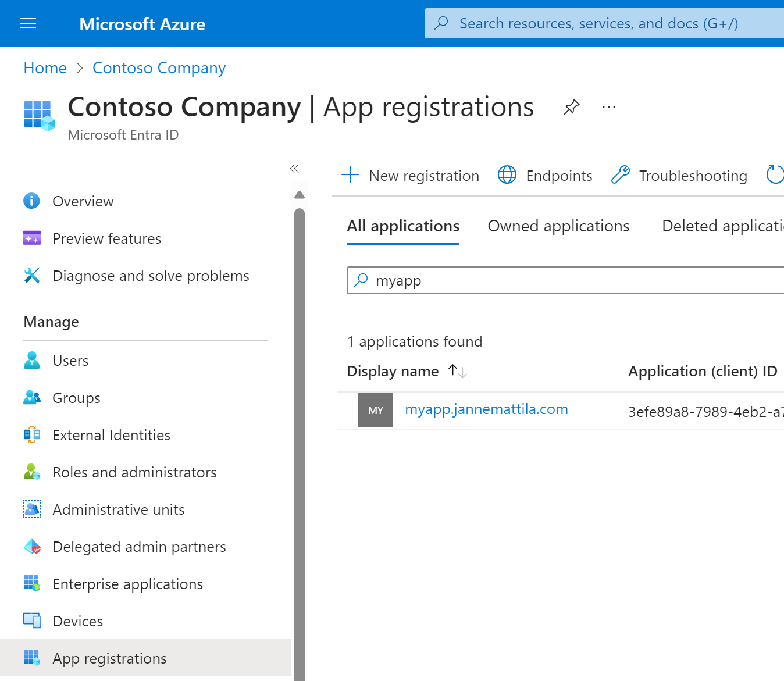Click the Refresh circular arrow icon
The image size is (784, 681).
[775, 174]
